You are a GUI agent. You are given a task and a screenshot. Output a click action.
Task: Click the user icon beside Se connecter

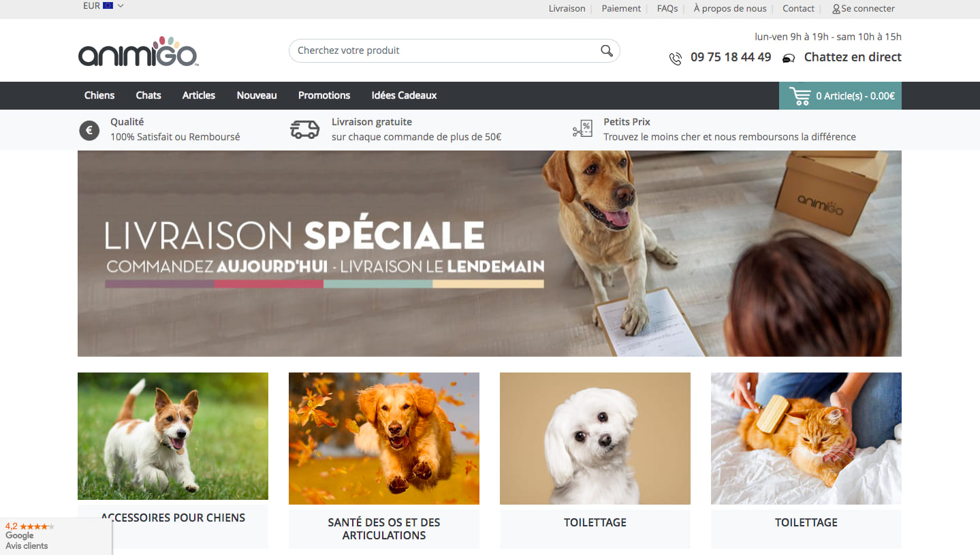point(836,9)
